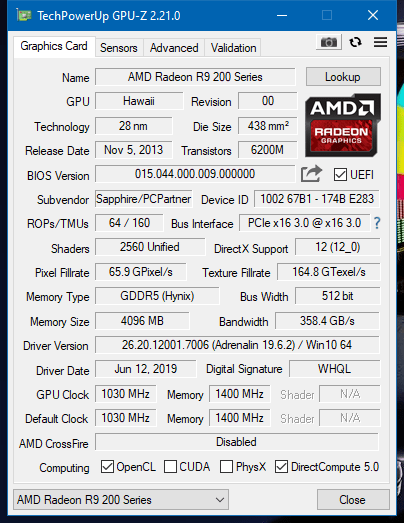Click the BIOS Version text field
Screen dimensions: 404x523
click(195, 174)
